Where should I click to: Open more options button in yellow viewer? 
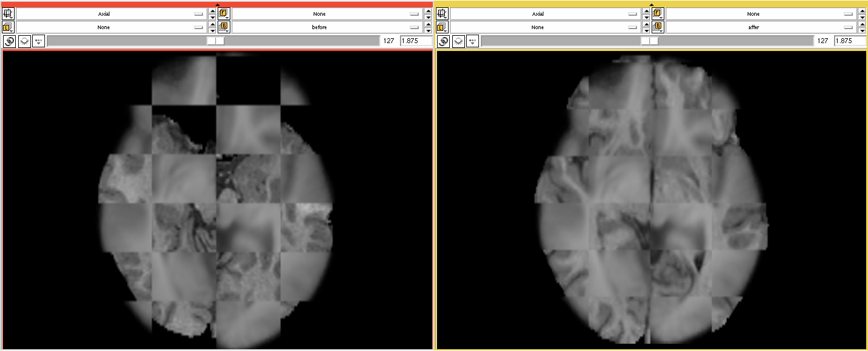(x=473, y=41)
